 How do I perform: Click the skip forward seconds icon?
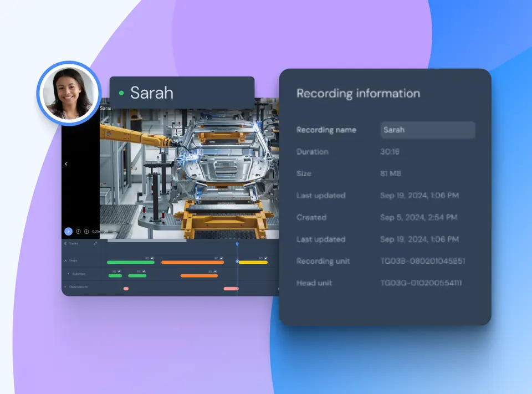(x=86, y=232)
